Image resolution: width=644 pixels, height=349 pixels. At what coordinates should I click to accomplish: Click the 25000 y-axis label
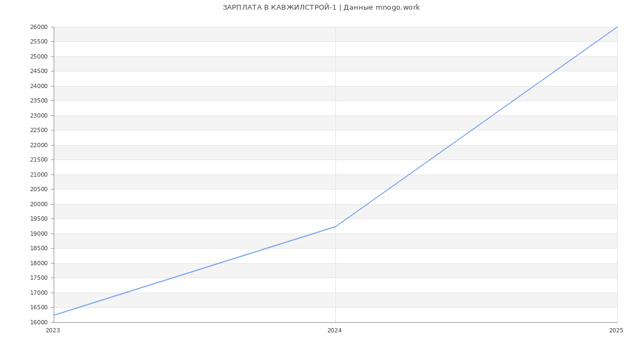click(39, 57)
